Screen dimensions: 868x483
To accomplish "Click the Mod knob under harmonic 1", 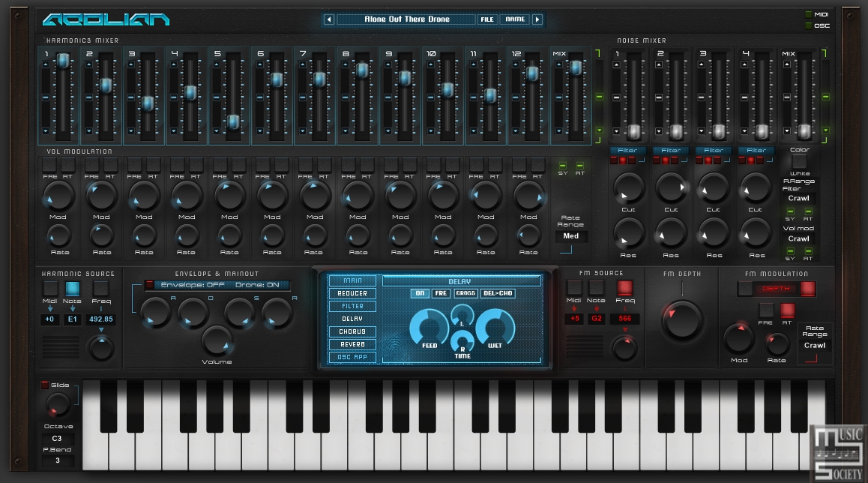I will tap(58, 196).
